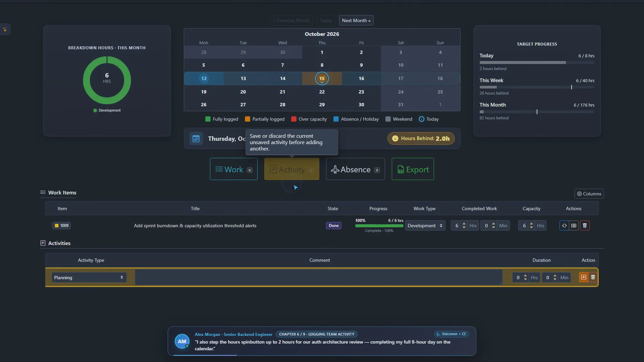
Task: Open the Columns settings gear button
Action: (x=589, y=194)
